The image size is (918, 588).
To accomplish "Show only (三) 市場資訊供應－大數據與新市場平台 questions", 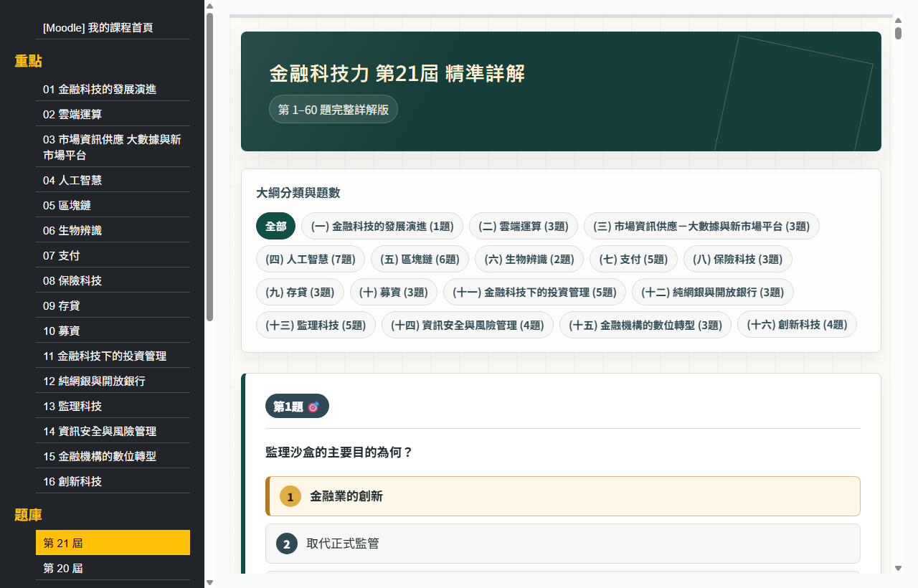I will tap(701, 226).
